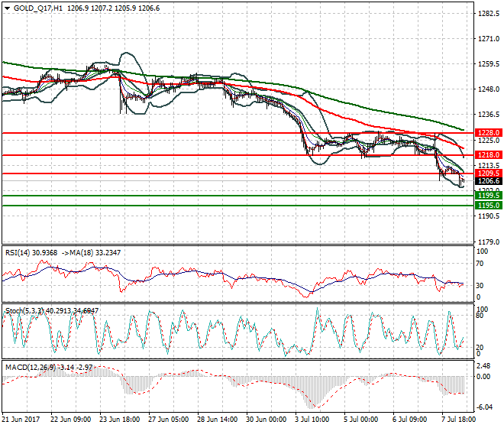Click the triangle arrow beside GOLD_Q17,H1
This screenshot has height=428, width=504.
tap(7, 8)
